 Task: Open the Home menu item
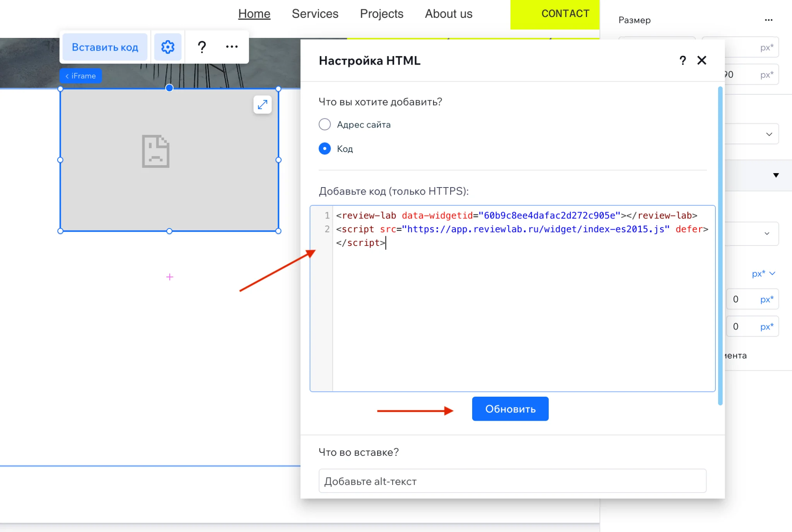(x=254, y=14)
